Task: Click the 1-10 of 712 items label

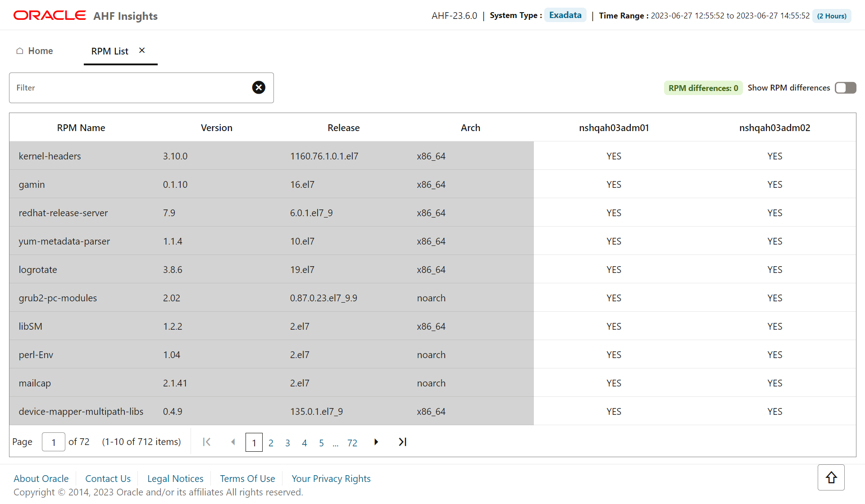Action: point(141,442)
